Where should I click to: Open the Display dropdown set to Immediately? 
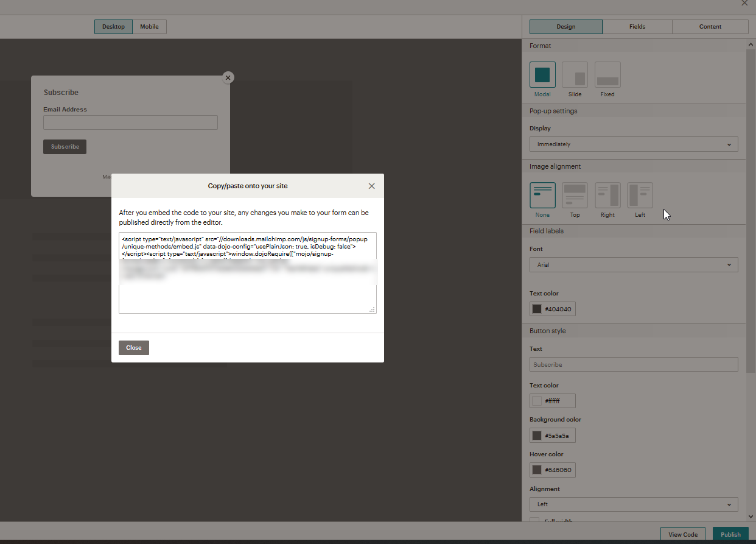[x=634, y=144]
